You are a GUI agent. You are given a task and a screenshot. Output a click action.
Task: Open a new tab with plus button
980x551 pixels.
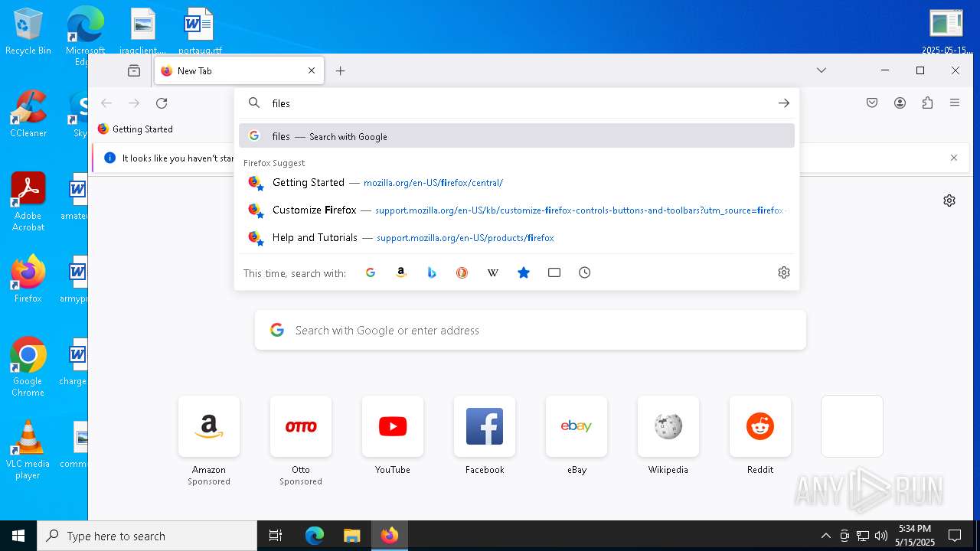pyautogui.click(x=341, y=70)
